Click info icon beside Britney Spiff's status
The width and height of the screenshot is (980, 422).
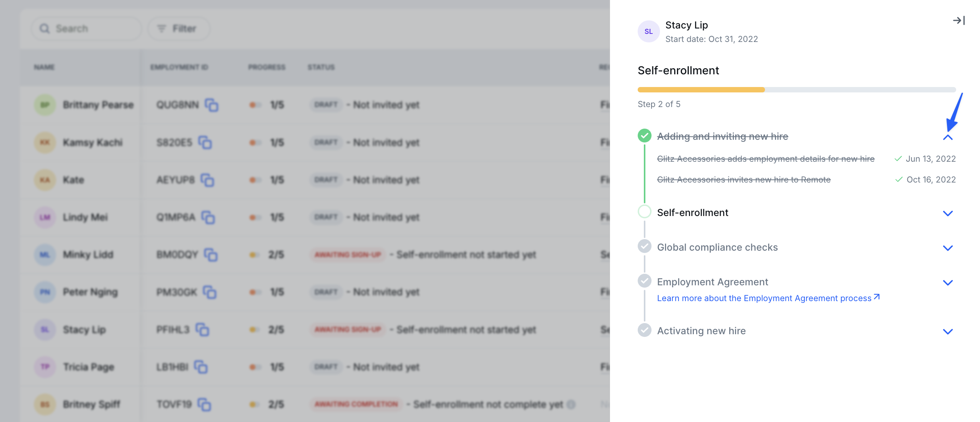tap(571, 404)
